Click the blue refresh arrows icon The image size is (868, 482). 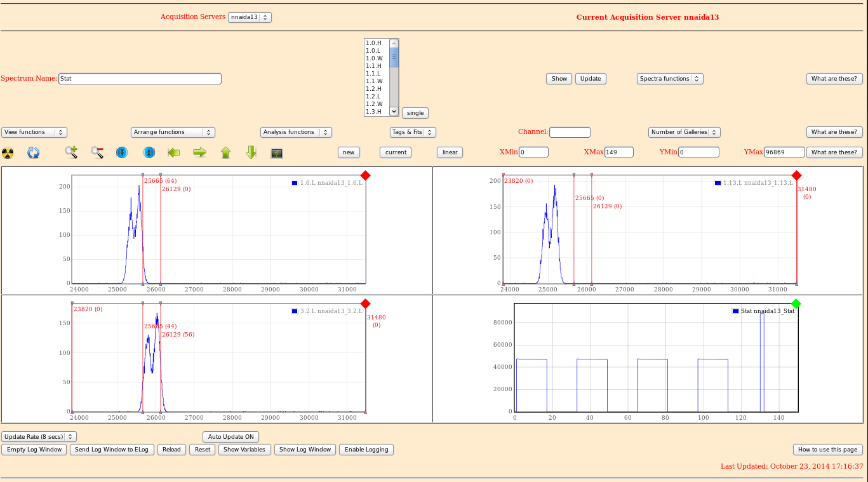click(34, 153)
